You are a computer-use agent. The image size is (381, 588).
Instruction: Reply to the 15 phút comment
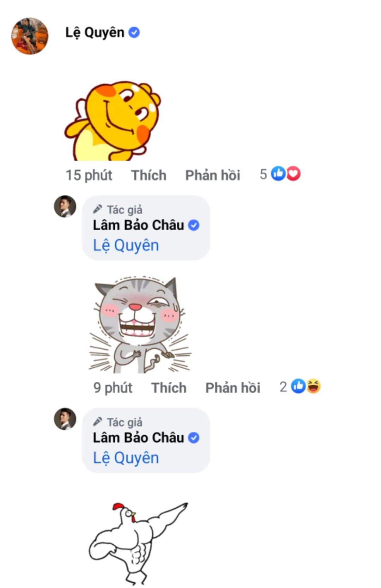point(213,175)
